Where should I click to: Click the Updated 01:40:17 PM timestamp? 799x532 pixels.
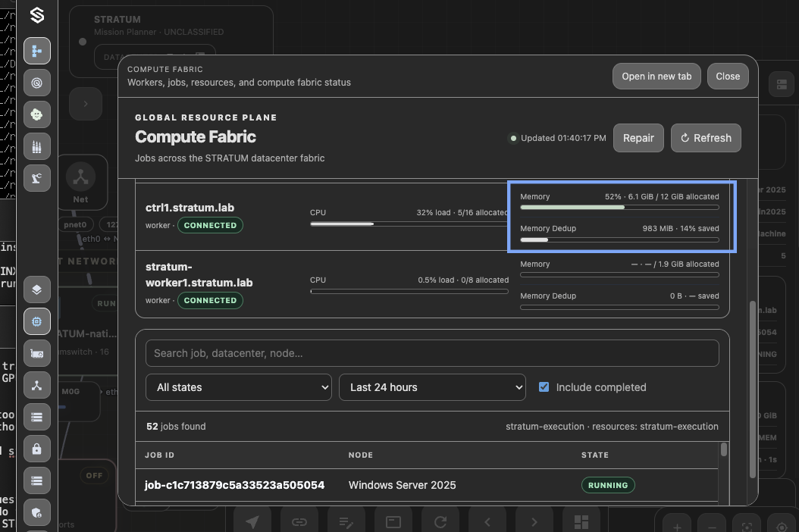(563, 138)
